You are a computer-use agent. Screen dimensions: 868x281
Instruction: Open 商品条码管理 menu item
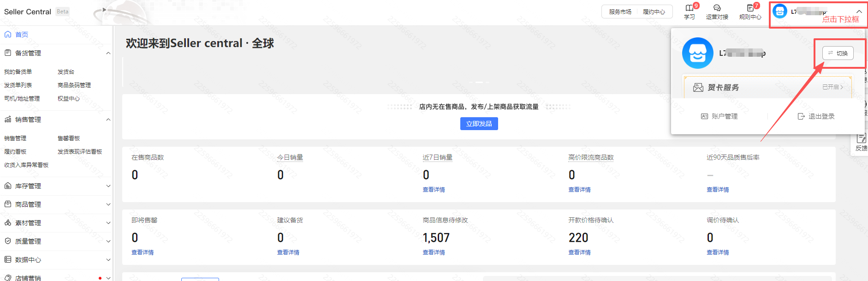[x=74, y=85]
